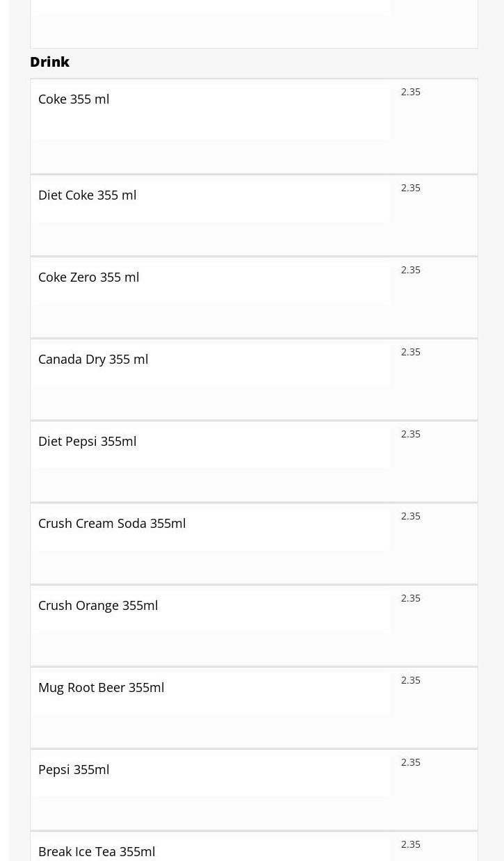Viewport: 504px width, 861px height.
Task: Select Canada Dry 355 ml
Action: coord(93,360)
